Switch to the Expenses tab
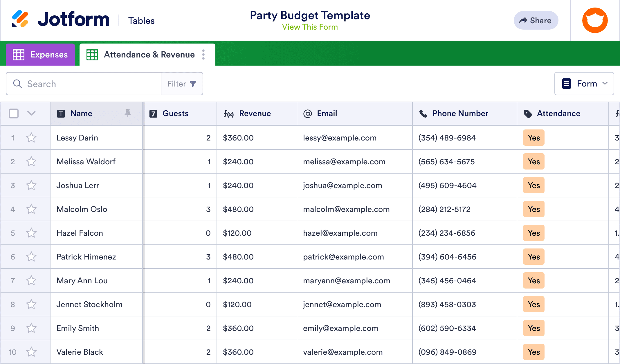 pyautogui.click(x=40, y=55)
